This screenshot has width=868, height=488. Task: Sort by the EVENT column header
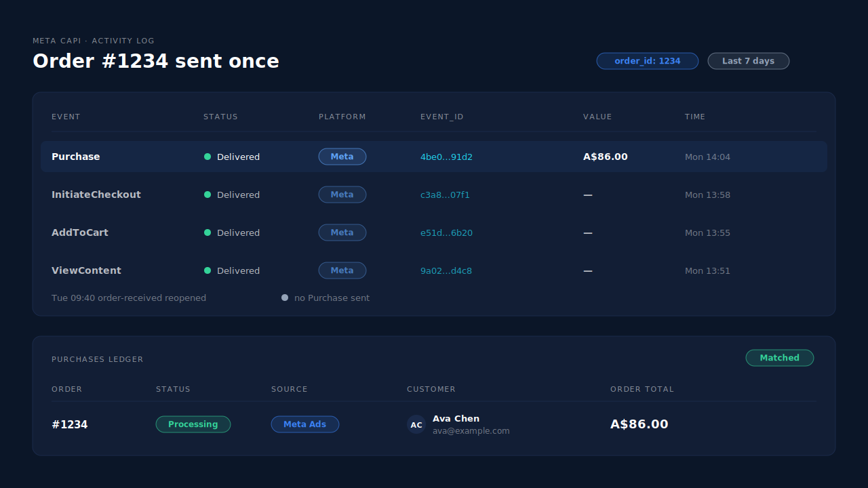(66, 117)
